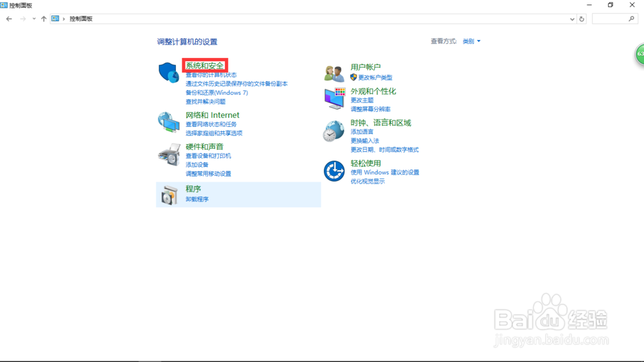This screenshot has width=644, height=362.
Task: Expand the address path chevron before 控制面板
Action: [64, 19]
